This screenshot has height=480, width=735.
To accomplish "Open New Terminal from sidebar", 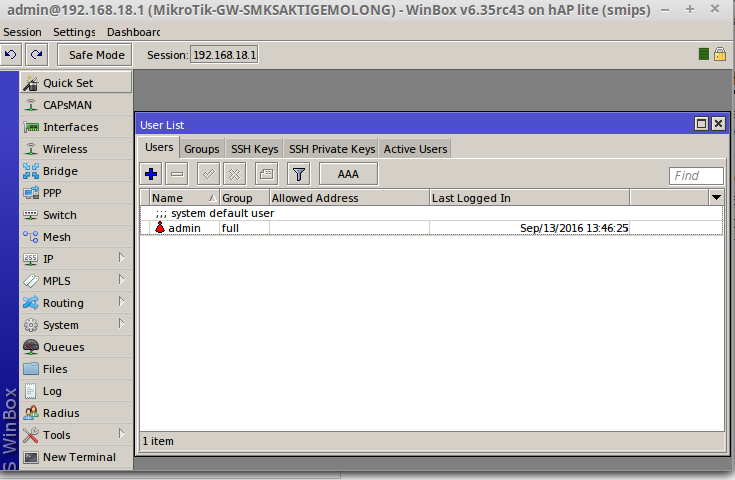I will tap(76, 458).
